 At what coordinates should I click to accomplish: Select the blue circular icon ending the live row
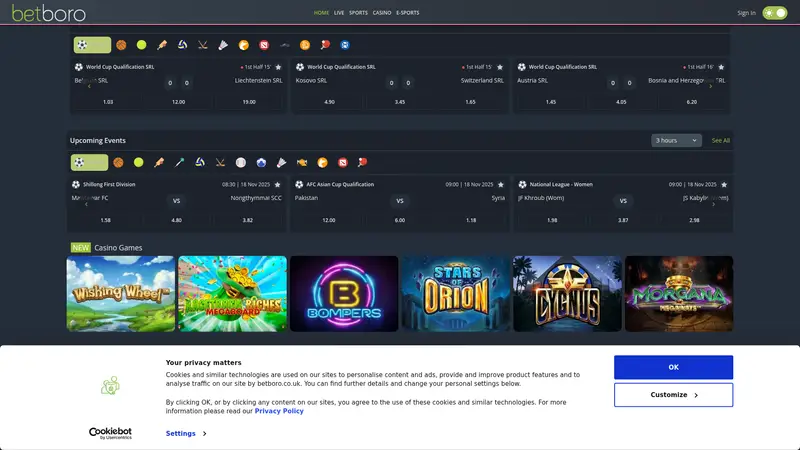pos(345,45)
